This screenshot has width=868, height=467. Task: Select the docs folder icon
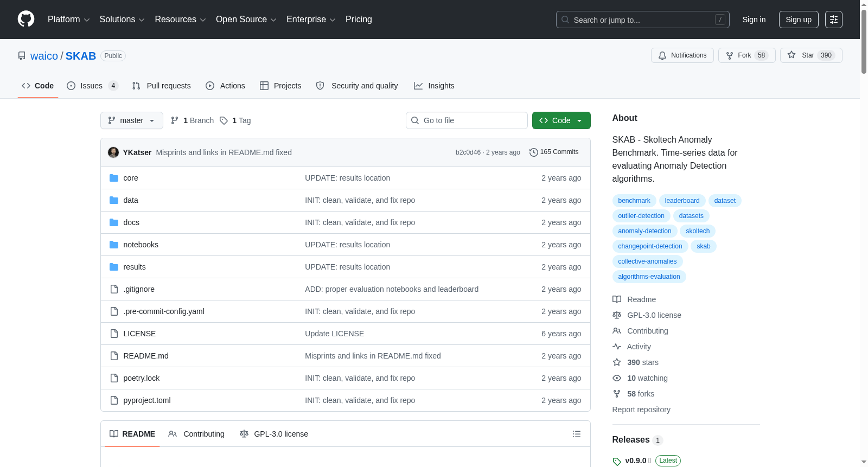point(114,222)
